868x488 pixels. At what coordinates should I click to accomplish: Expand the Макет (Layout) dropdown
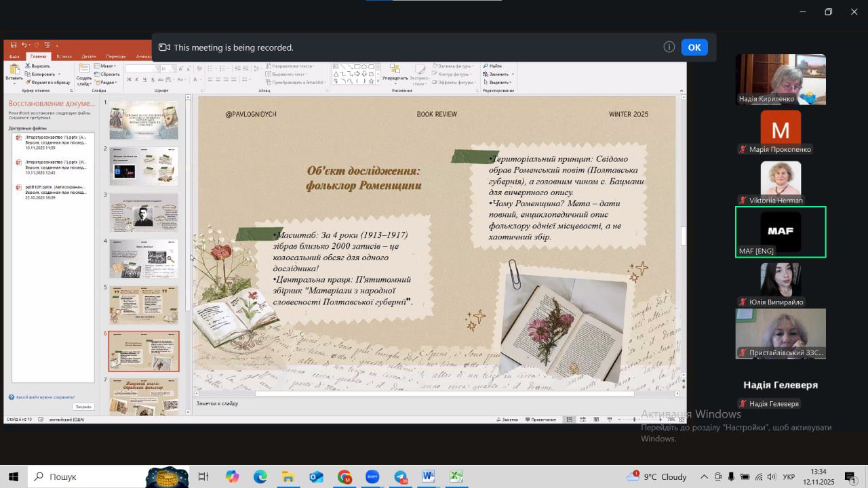coord(105,66)
